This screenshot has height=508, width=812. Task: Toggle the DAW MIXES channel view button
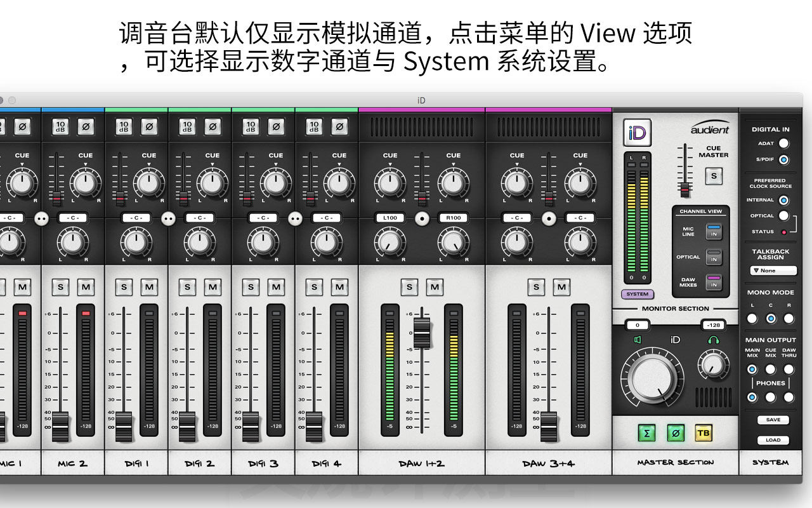(714, 282)
